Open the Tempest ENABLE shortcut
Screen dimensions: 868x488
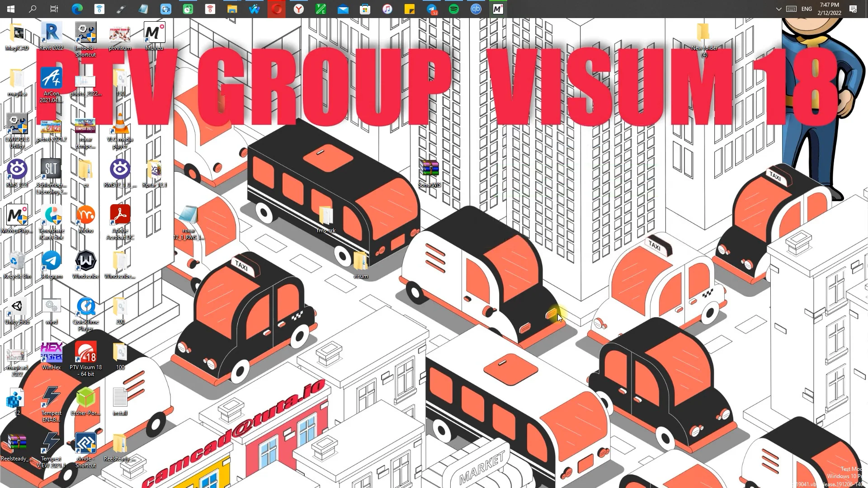(51, 405)
